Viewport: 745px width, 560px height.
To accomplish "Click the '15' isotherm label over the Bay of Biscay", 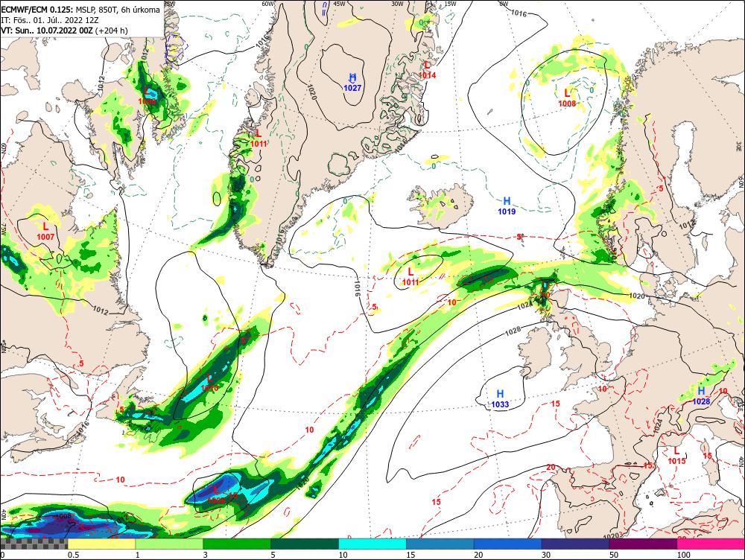I will (x=555, y=404).
